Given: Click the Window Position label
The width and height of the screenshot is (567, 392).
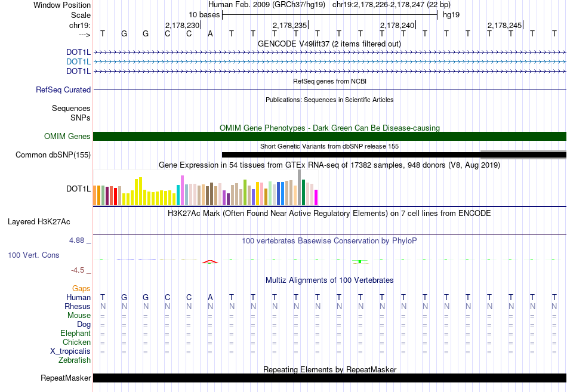Looking at the screenshot, I should click(x=62, y=5).
